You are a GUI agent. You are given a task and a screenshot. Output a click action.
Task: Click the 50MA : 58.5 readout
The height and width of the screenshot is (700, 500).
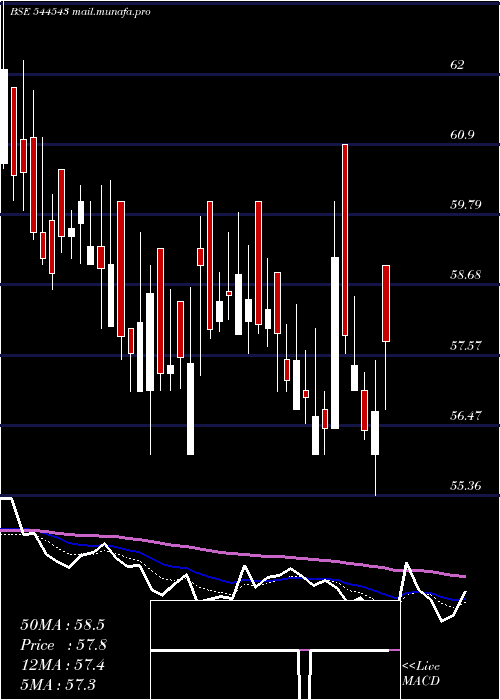point(62,625)
